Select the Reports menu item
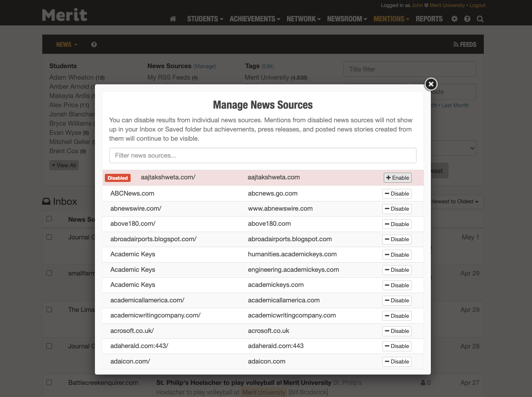The width and height of the screenshot is (532, 397). [429, 19]
